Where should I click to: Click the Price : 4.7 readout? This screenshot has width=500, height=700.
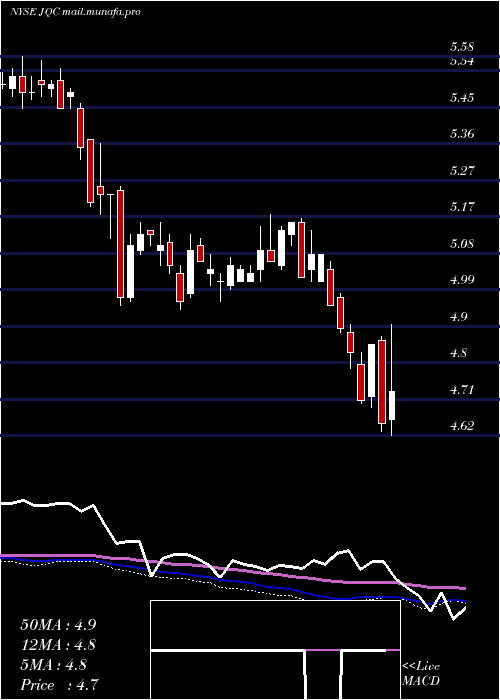click(x=59, y=685)
